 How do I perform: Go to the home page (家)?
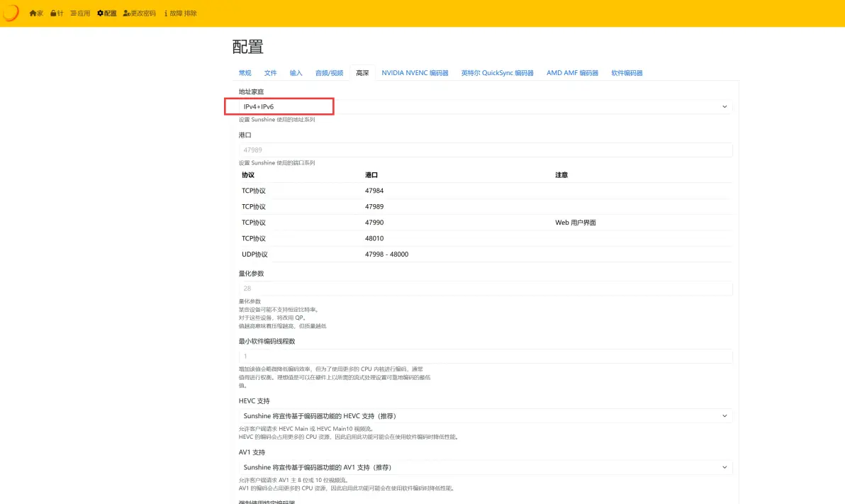tap(36, 13)
